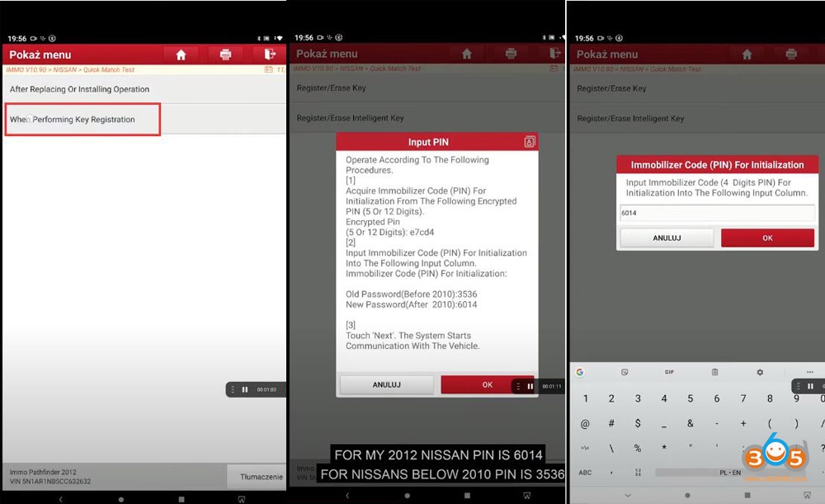
Task: Tap the Pokaż menu title in the left screen
Action: (x=40, y=54)
